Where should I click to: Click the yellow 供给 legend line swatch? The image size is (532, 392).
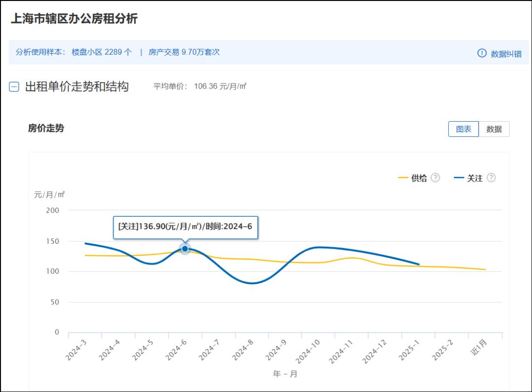pos(403,178)
